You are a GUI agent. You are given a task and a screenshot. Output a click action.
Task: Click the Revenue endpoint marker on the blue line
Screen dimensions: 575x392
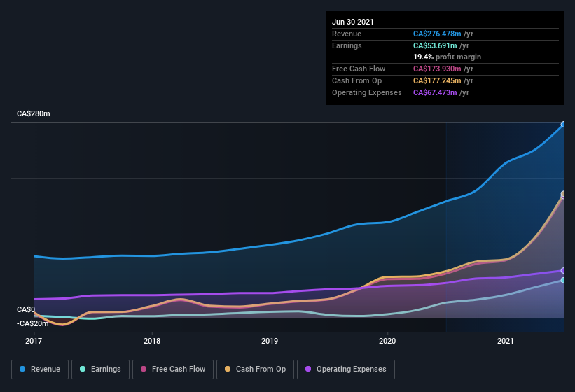[x=563, y=125]
